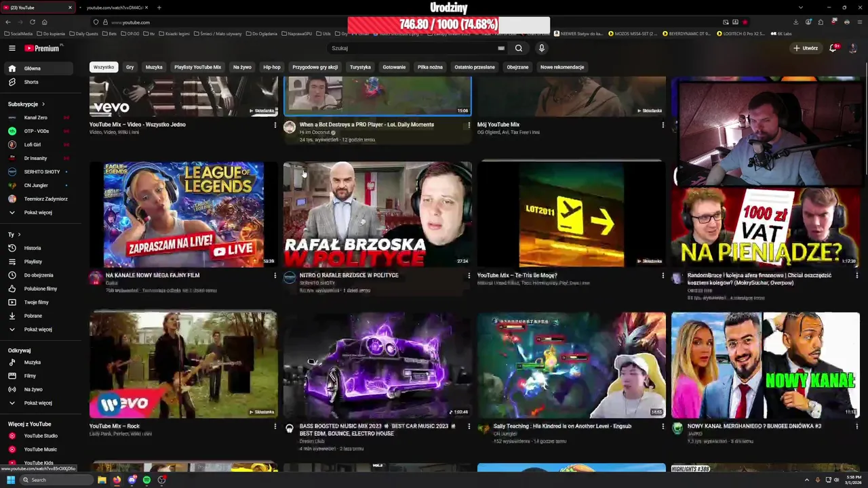Image resolution: width=868 pixels, height=488 pixels.
Task: Open the SERHITO SHOTY subscription
Action: [39, 172]
